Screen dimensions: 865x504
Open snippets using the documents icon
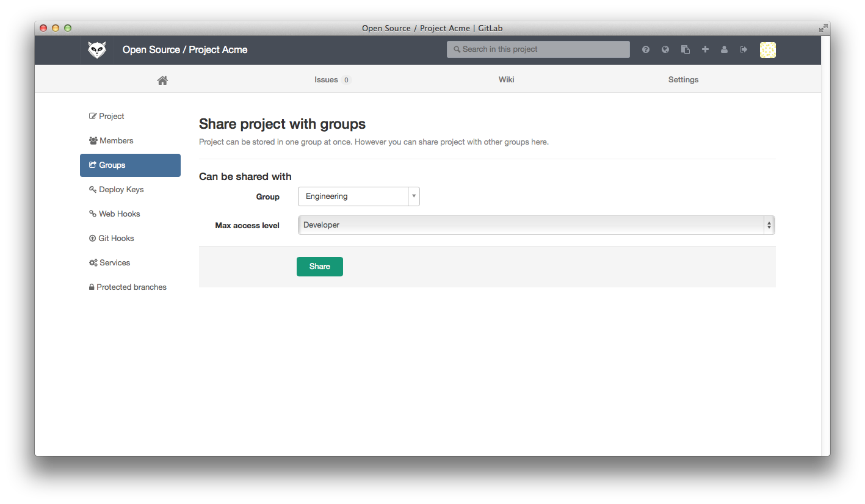pos(685,49)
